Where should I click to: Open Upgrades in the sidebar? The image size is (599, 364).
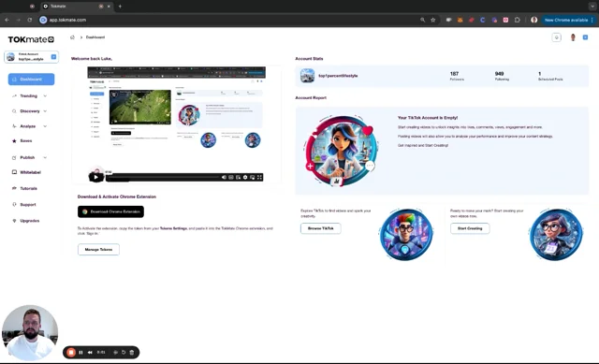coord(25,221)
